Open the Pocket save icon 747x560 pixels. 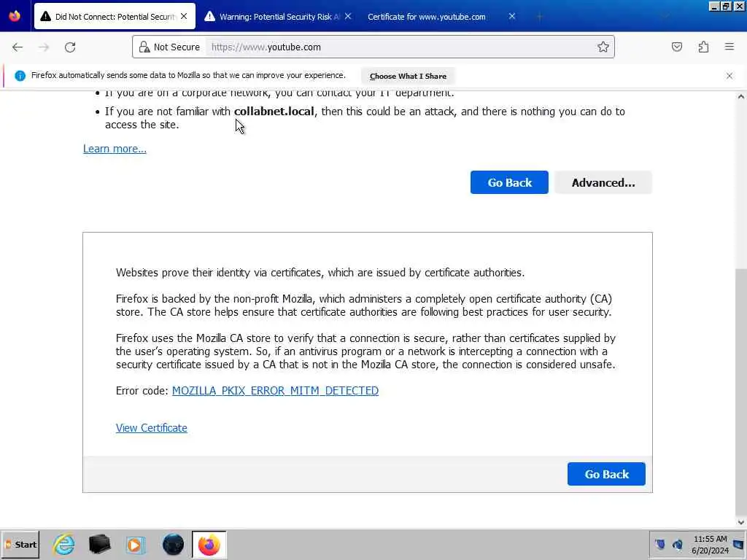(x=676, y=47)
